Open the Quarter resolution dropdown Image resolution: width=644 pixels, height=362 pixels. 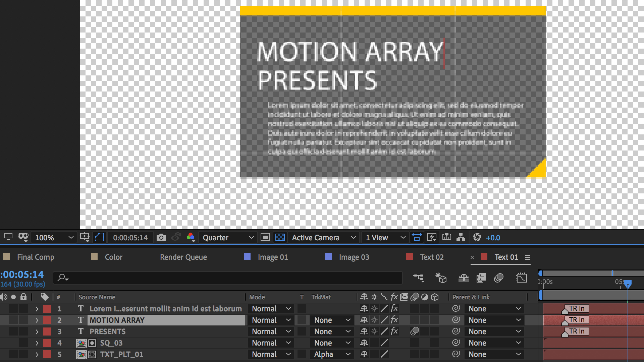point(228,238)
